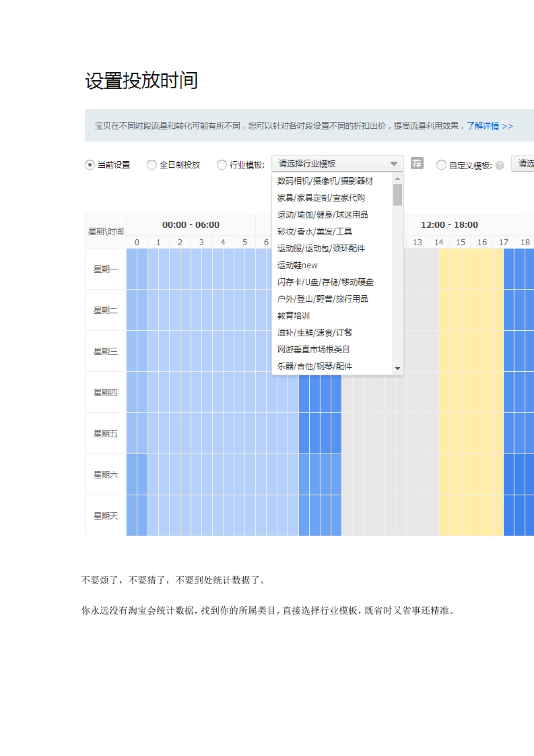
Task: Click hour 17 column header
Action: pos(503,242)
